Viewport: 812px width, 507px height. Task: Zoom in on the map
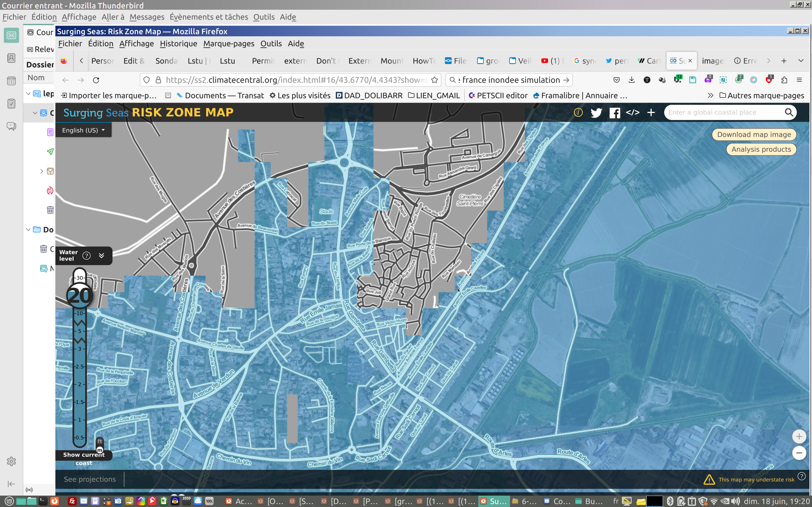pos(799,436)
